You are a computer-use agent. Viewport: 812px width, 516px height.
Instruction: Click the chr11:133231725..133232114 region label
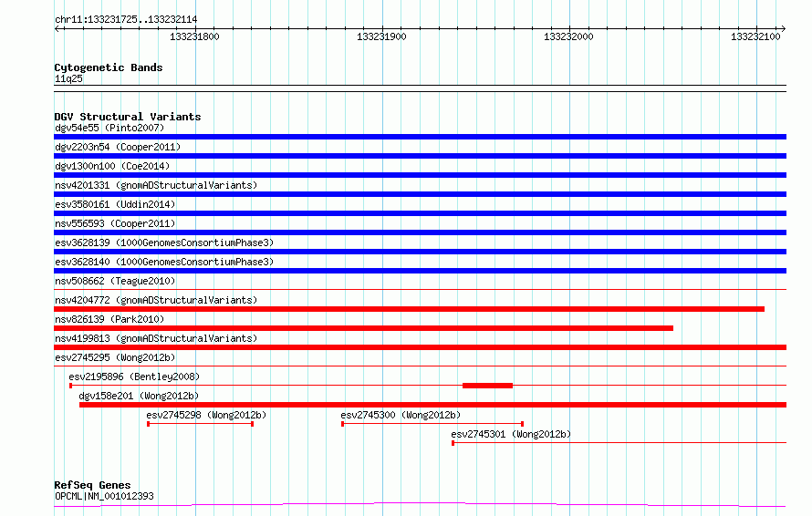126,20
